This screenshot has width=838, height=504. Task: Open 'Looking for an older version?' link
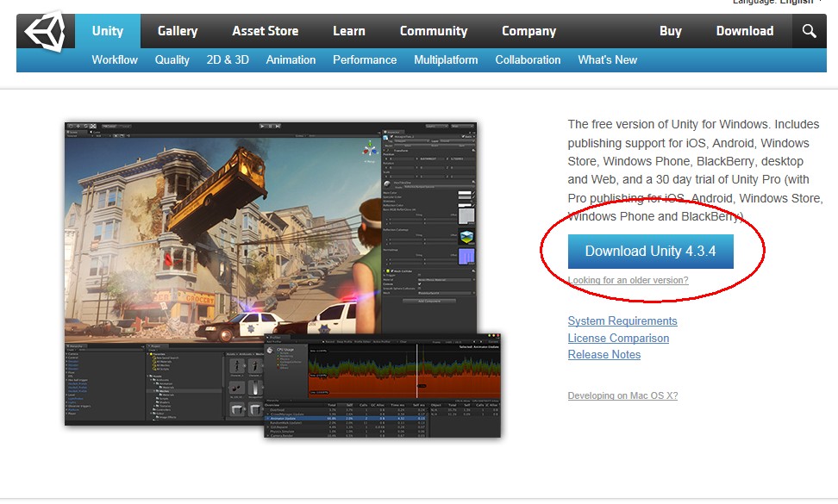click(x=628, y=280)
